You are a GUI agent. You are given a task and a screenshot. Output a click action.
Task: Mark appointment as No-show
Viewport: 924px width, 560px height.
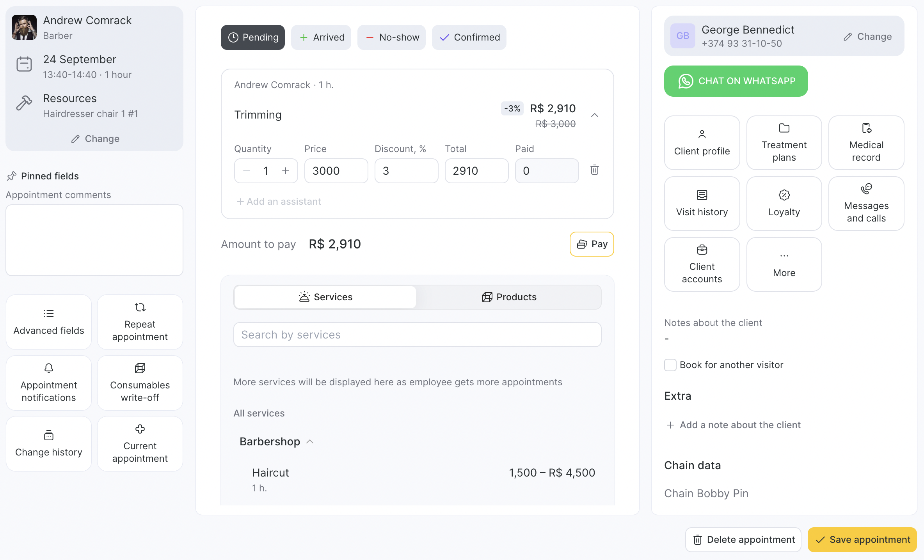tap(391, 37)
